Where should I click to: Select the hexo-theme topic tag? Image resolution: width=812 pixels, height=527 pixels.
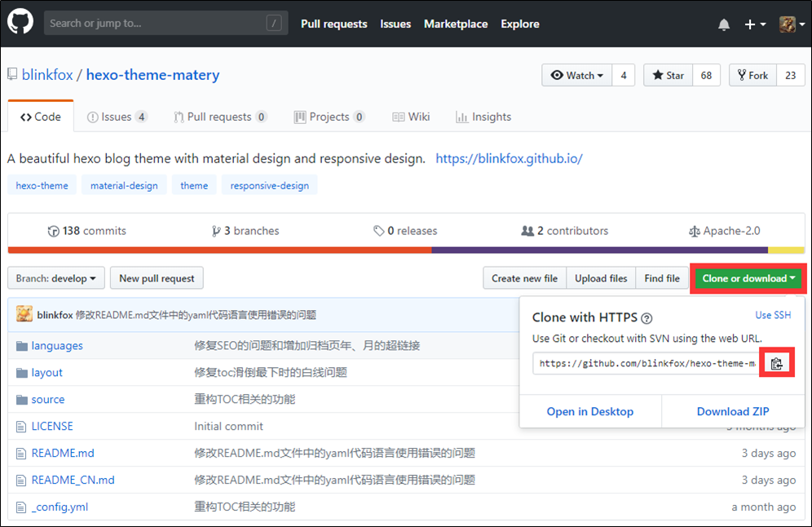pos(42,185)
